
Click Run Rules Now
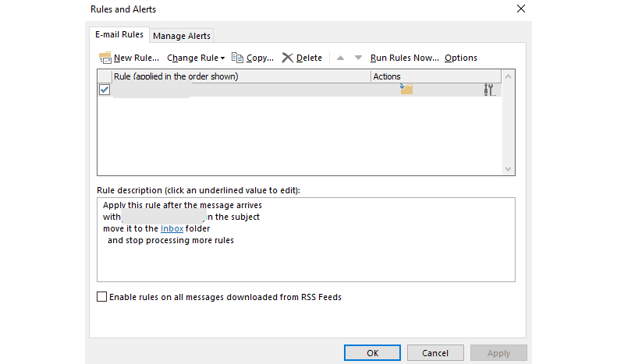404,58
